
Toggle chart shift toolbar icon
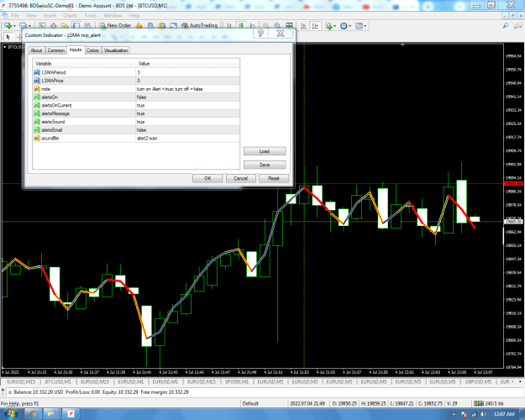click(315, 26)
